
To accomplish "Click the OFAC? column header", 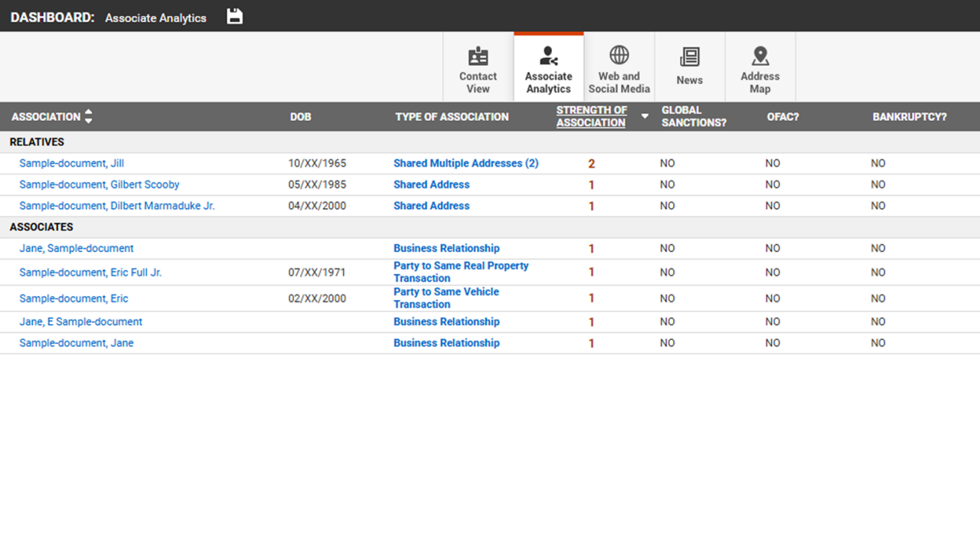I will pyautogui.click(x=782, y=116).
